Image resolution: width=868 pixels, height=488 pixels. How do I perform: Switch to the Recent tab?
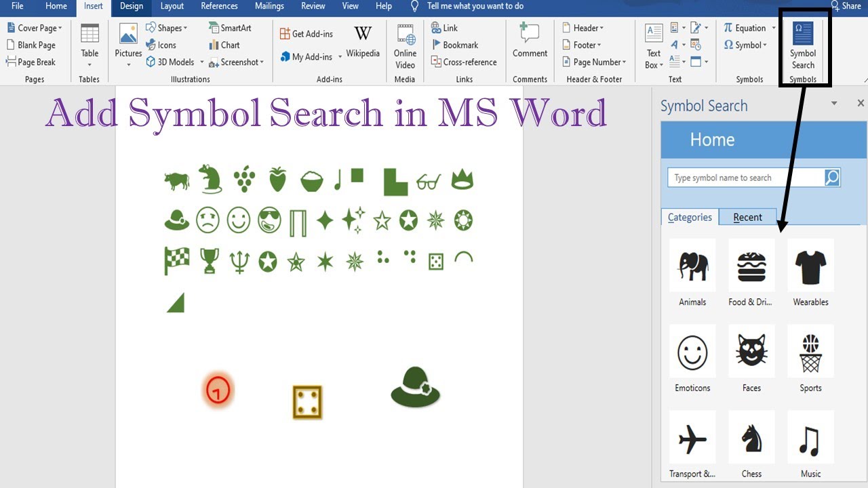[747, 217]
